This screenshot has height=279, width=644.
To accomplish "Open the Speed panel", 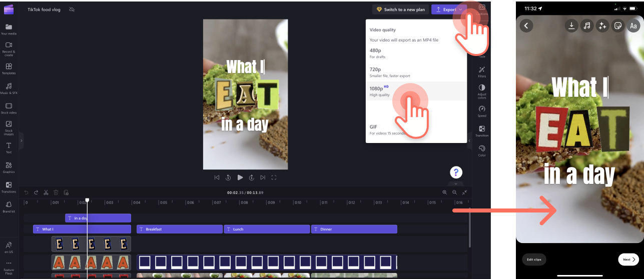I will [x=482, y=111].
